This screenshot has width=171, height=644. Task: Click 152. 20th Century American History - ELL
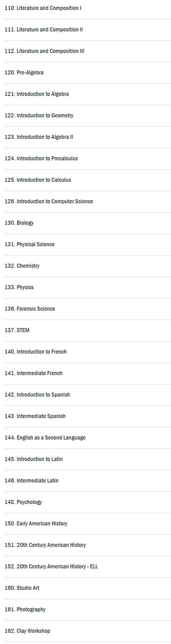click(x=51, y=566)
